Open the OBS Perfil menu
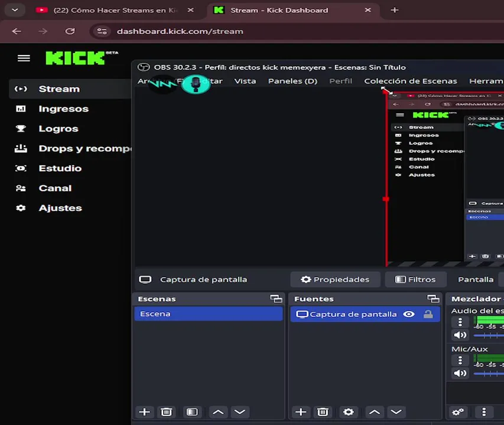This screenshot has width=504, height=425. point(341,81)
